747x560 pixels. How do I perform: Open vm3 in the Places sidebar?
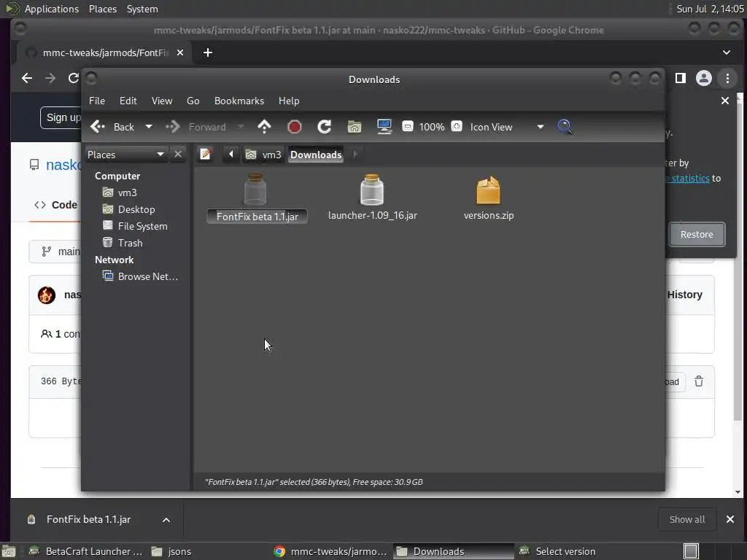[120, 192]
